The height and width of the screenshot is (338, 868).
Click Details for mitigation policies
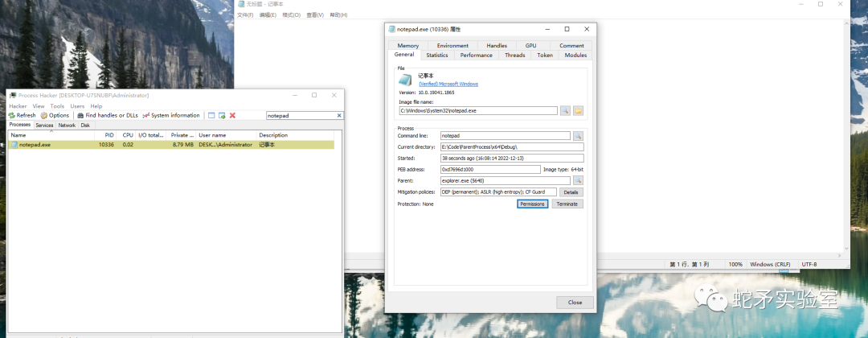coord(571,192)
